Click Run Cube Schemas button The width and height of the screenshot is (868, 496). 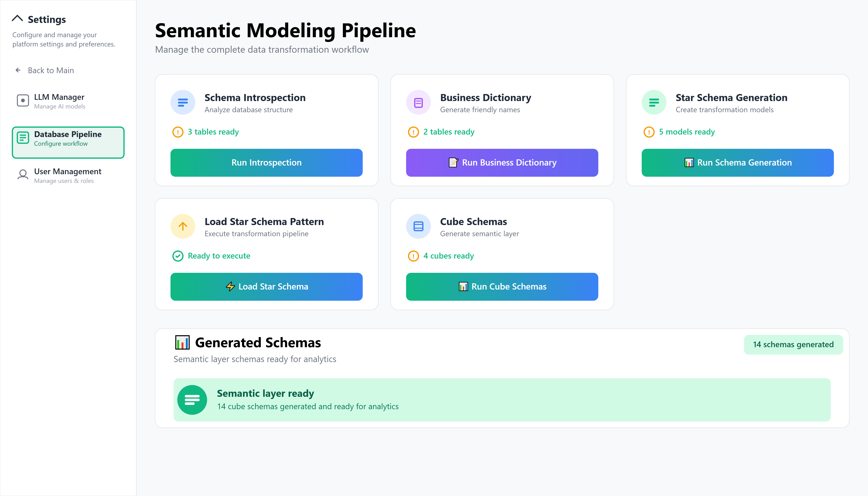[x=502, y=286]
